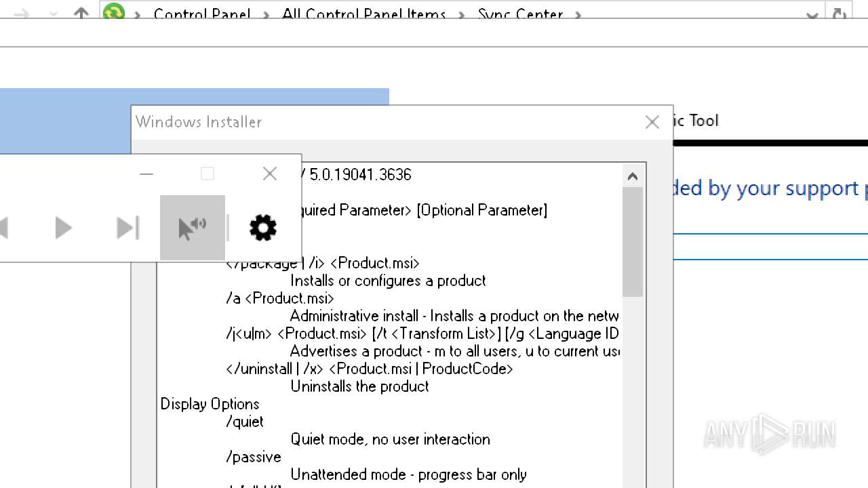Expand the chevron after Sync Center
The height and width of the screenshot is (488, 868).
[x=578, y=14]
